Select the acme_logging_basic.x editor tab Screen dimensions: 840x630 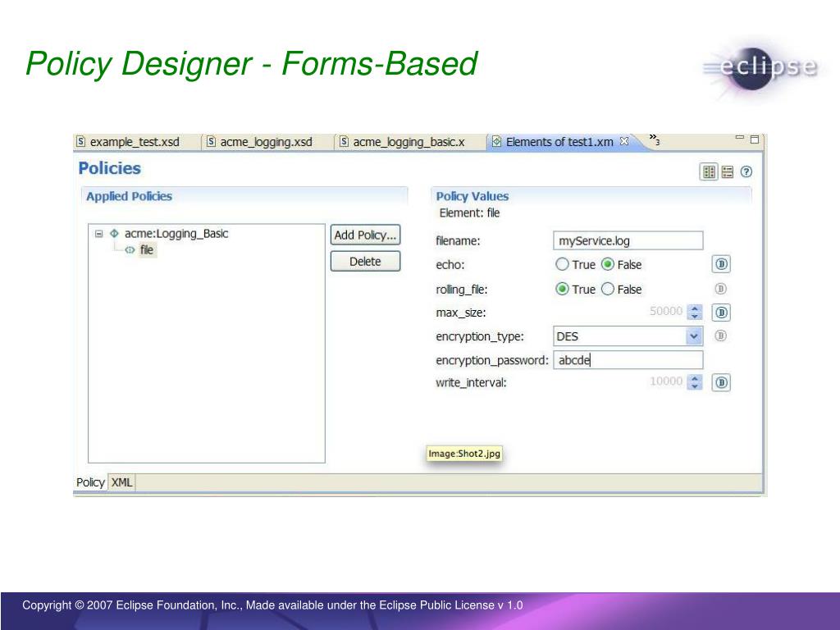point(404,142)
